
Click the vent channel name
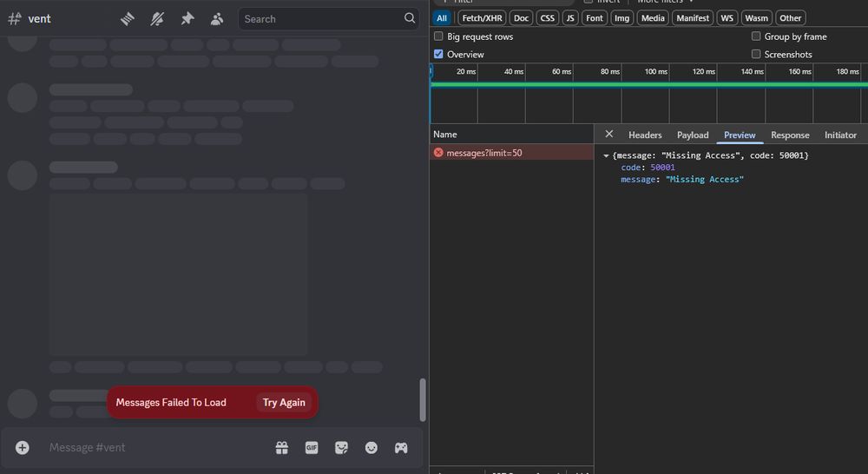(39, 19)
